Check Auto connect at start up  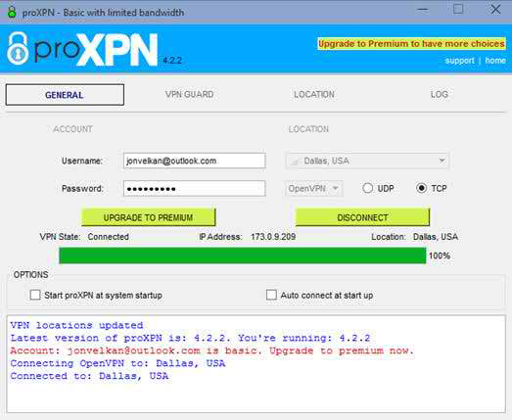point(271,295)
